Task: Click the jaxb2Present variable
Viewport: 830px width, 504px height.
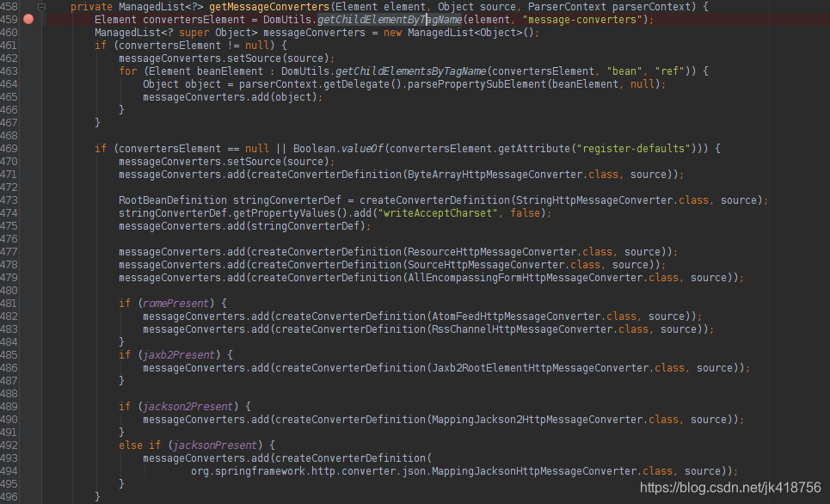Action: [x=179, y=354]
